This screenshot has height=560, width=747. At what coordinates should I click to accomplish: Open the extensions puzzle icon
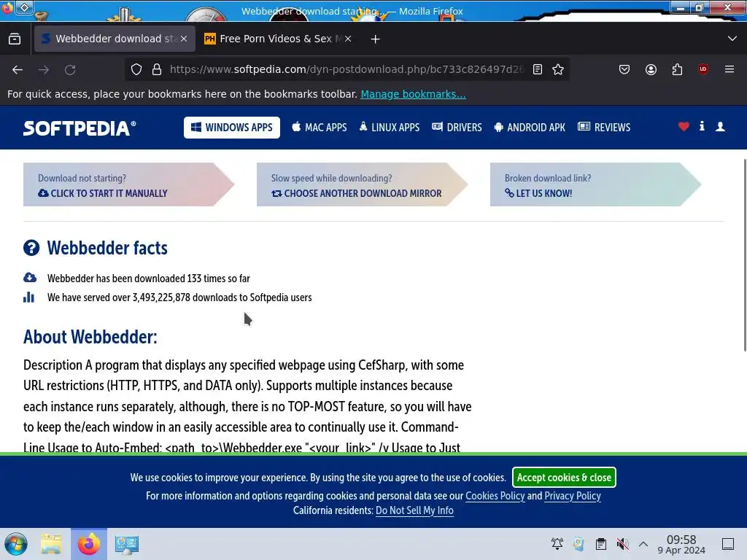[677, 69]
